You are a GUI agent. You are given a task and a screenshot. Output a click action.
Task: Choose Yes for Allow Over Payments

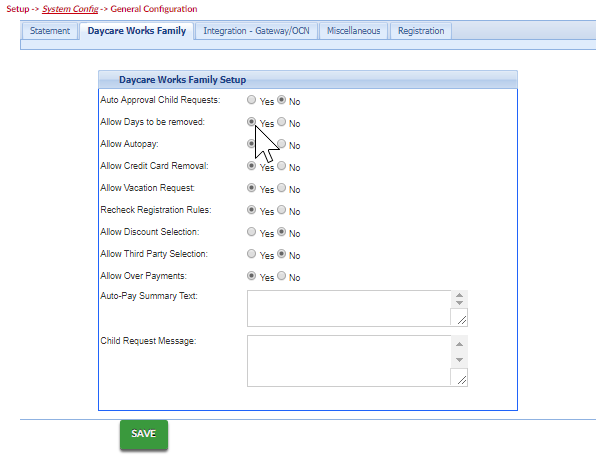click(251, 276)
